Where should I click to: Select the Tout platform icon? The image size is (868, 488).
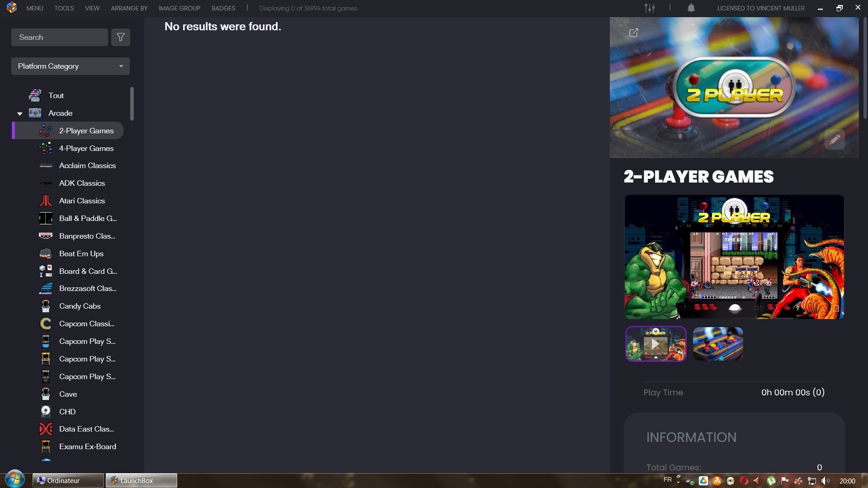[x=35, y=95]
